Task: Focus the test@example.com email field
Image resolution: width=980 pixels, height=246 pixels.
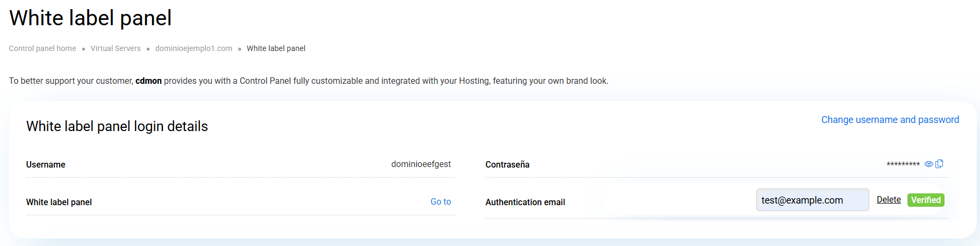Action: [x=812, y=200]
